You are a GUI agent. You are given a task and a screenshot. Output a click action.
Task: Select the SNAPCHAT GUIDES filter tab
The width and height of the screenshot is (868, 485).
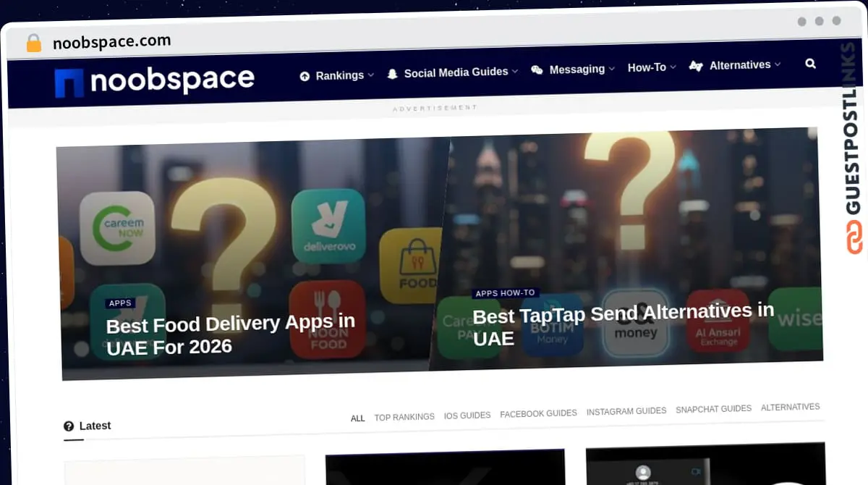coord(714,409)
